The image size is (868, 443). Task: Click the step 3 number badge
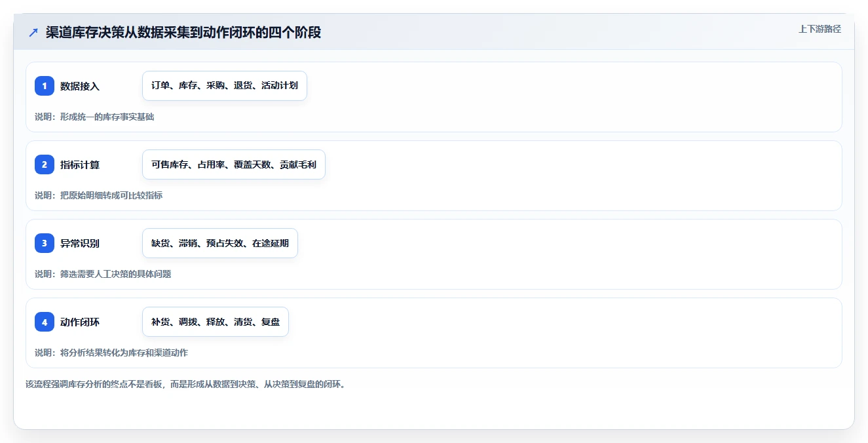pyautogui.click(x=45, y=243)
